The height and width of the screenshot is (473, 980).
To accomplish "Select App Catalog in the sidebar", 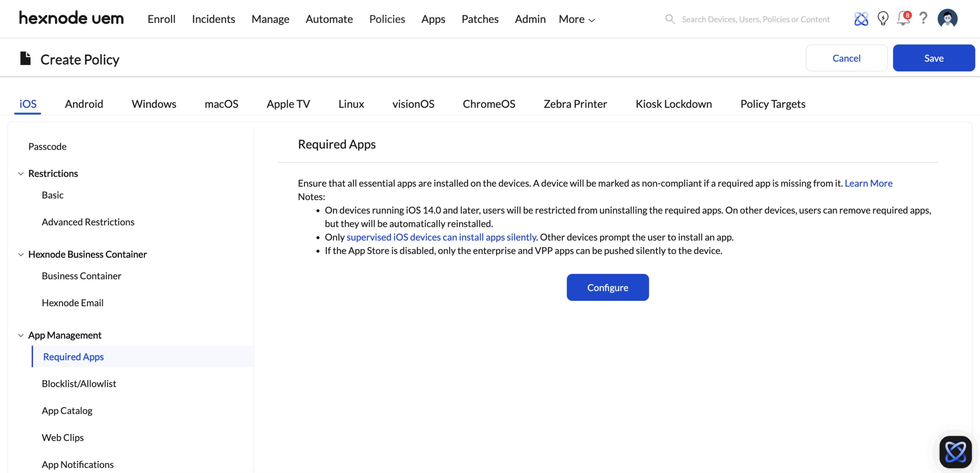I will click(67, 411).
